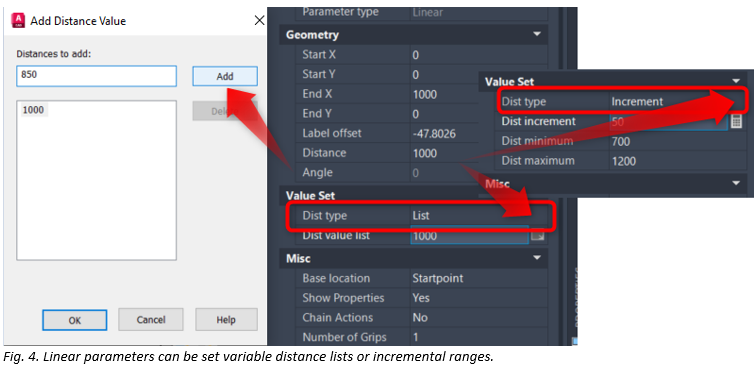755x367 pixels.
Task: Click the Cancel button
Action: click(151, 320)
